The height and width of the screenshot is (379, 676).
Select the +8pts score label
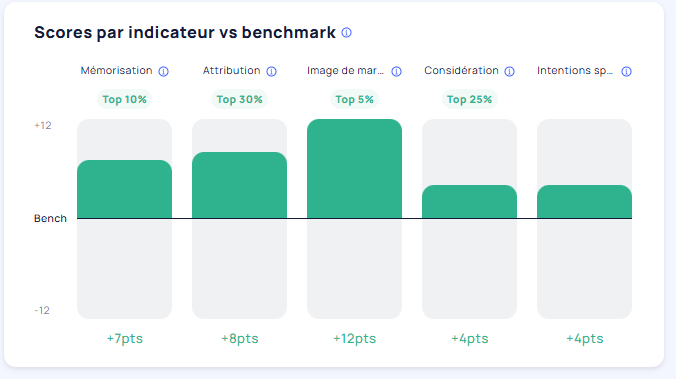point(240,338)
